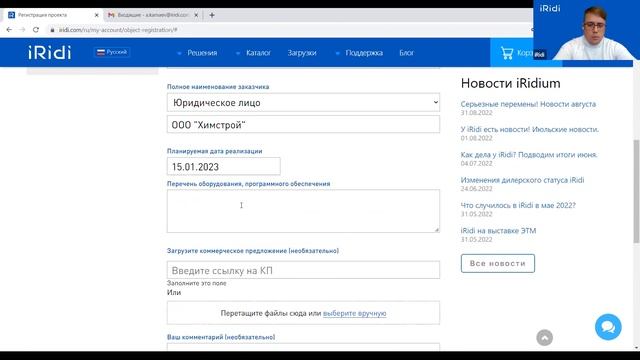Click the Заполните это поле validation message
640x360 pixels.
click(196, 283)
